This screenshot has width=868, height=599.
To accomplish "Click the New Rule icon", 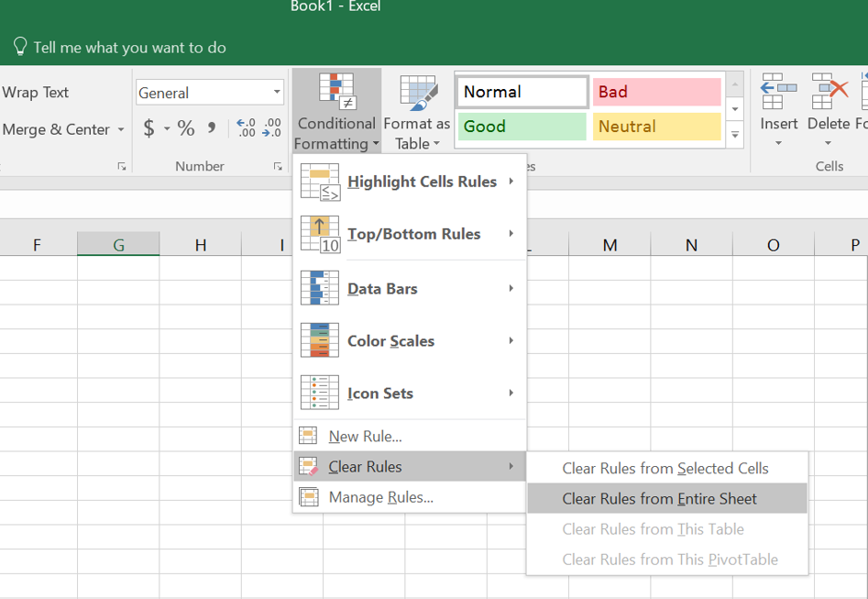I will (x=308, y=436).
